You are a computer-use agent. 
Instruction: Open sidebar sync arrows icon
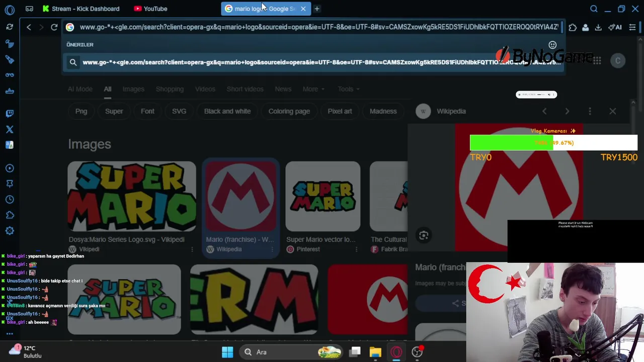click(x=10, y=27)
